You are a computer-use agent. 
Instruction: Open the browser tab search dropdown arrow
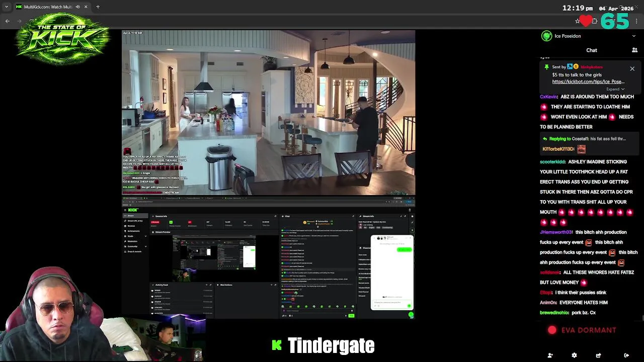pos(7,7)
